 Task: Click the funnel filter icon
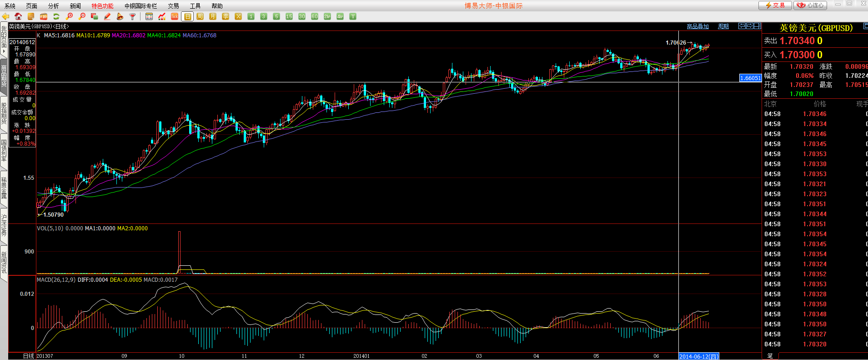pos(133,16)
